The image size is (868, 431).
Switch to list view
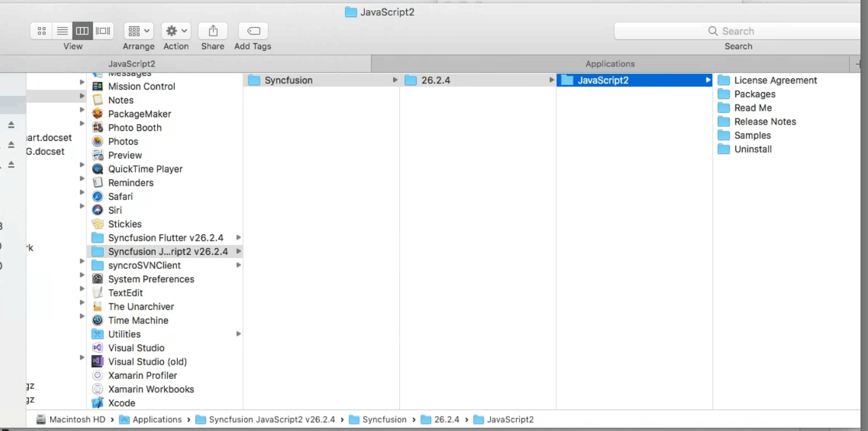point(61,30)
